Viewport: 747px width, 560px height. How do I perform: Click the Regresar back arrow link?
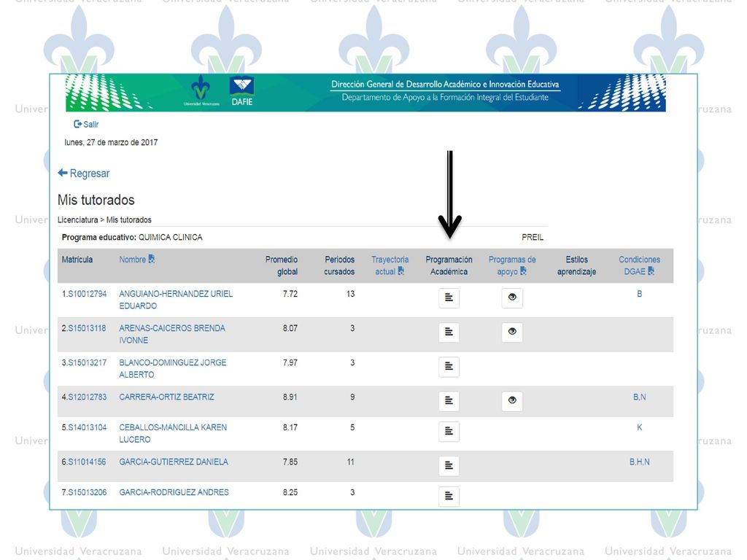pos(83,174)
